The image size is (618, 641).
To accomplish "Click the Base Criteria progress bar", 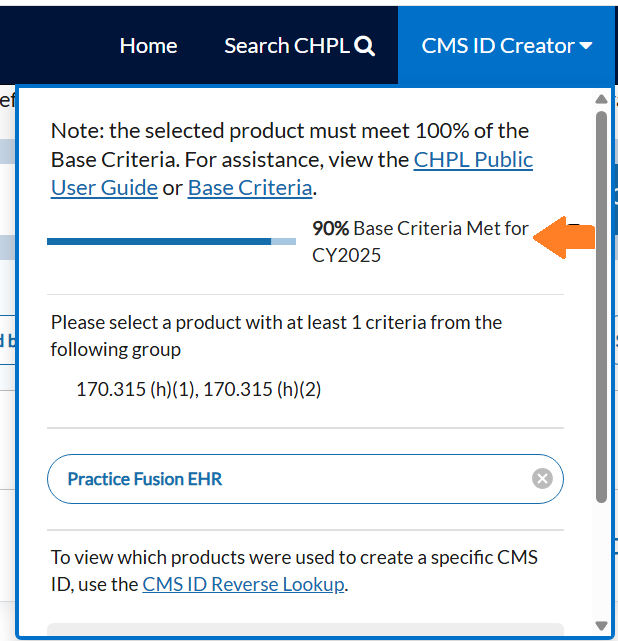I will (160, 241).
